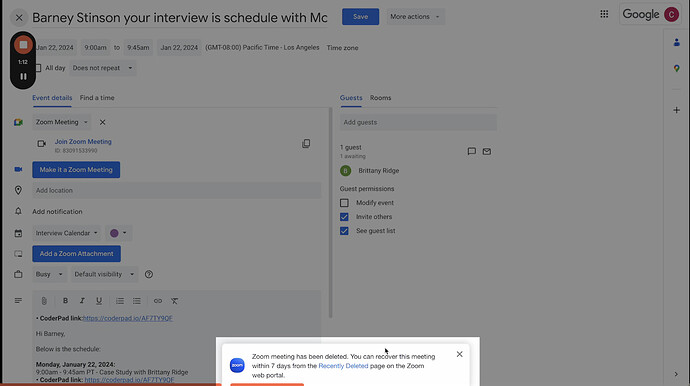Open Maps side panel icon

click(676, 68)
